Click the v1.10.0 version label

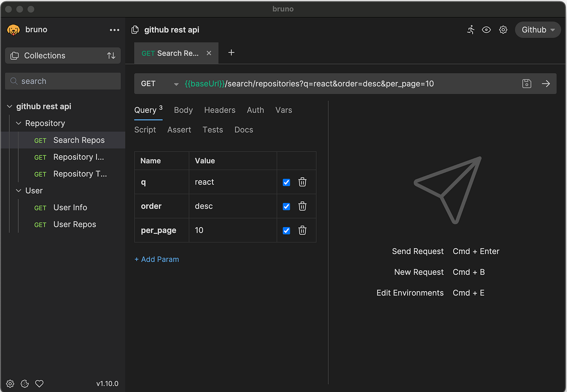(x=107, y=383)
